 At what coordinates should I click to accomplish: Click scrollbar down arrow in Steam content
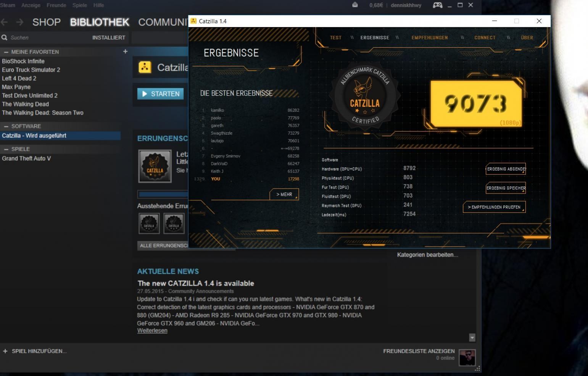tap(472, 337)
